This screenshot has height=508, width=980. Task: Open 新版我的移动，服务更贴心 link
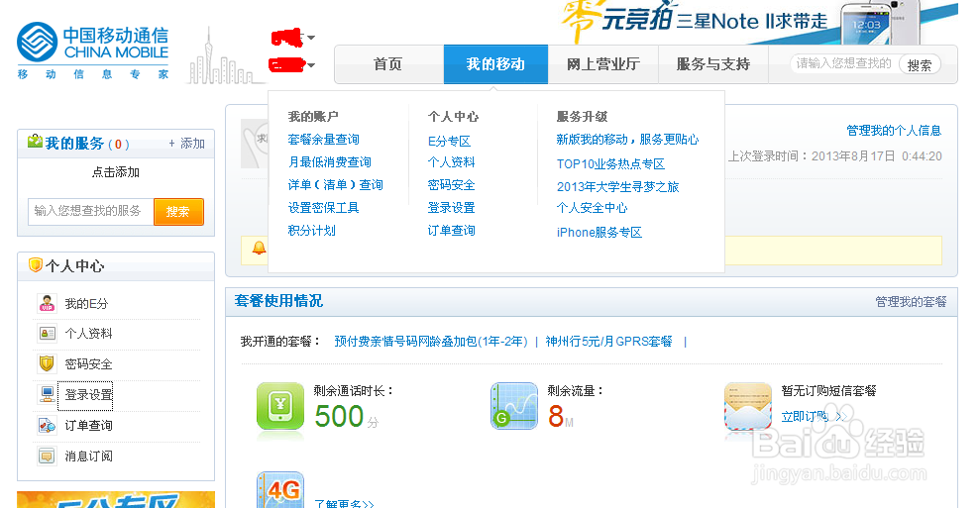tap(627, 140)
